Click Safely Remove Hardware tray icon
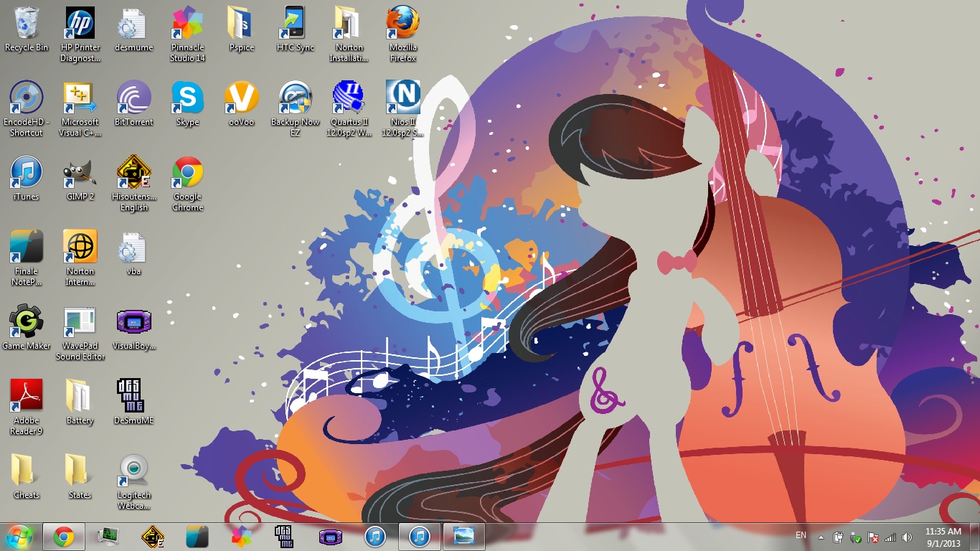980x551 pixels. [856, 537]
